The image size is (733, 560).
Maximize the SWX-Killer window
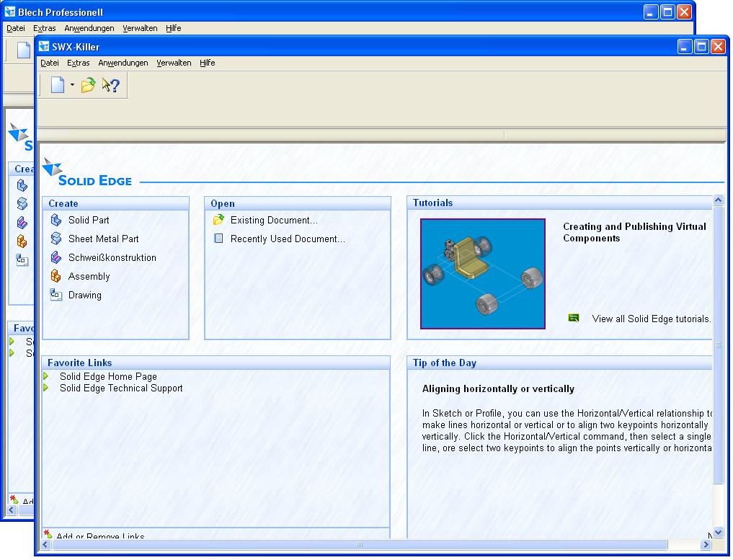701,46
